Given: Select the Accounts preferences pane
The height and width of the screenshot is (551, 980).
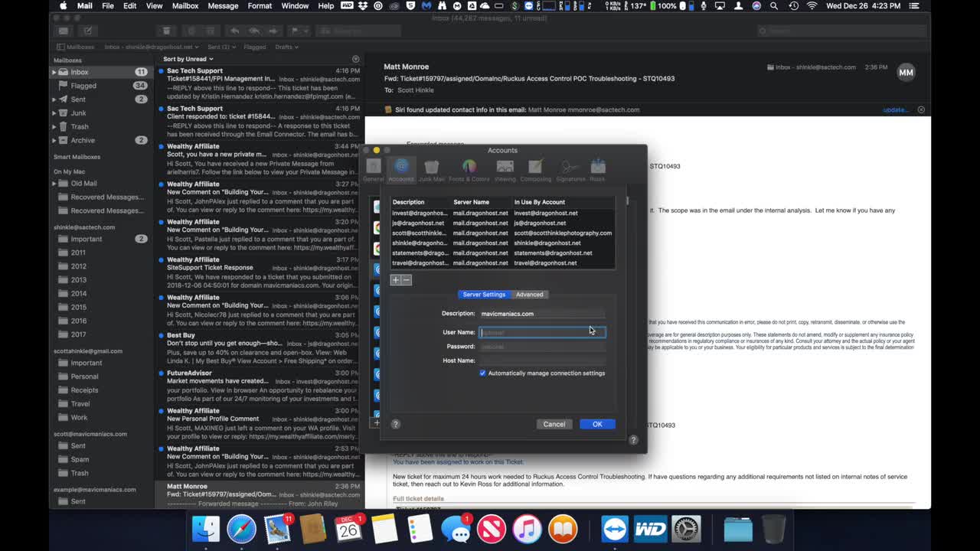Looking at the screenshot, I should point(401,170).
